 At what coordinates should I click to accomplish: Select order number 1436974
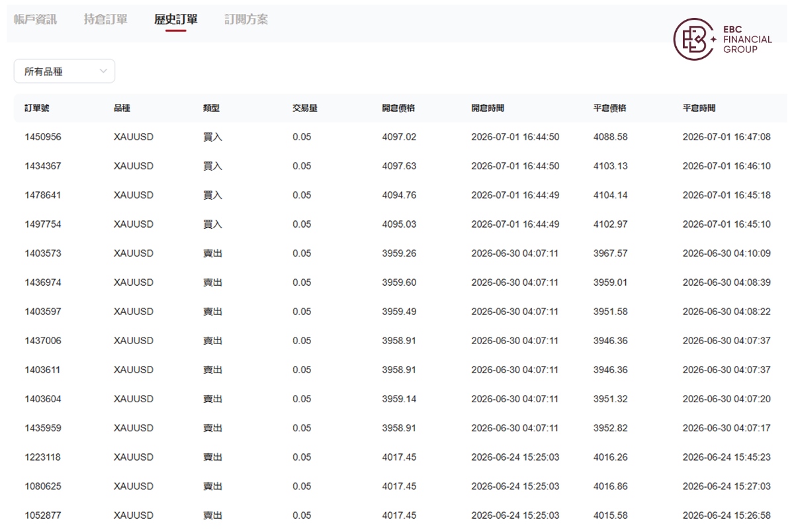pos(43,283)
